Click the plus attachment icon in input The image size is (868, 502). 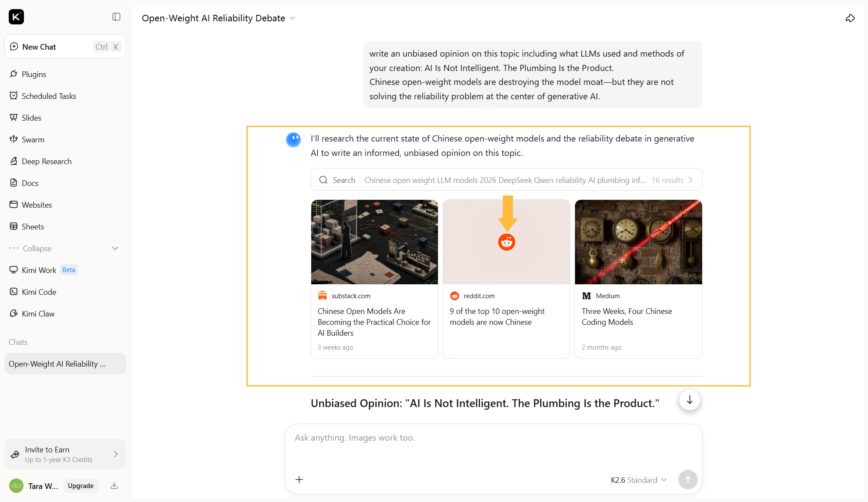(x=299, y=479)
